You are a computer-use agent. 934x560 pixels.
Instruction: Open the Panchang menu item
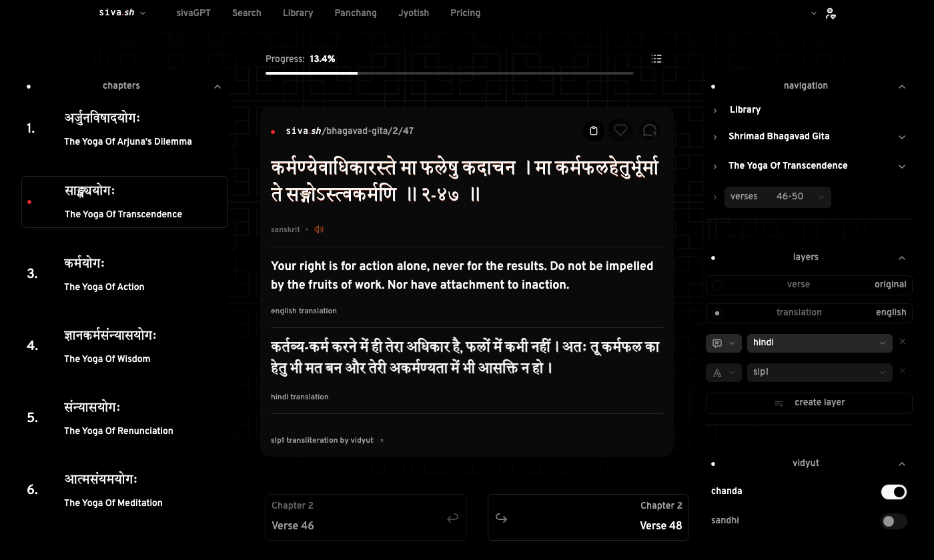(356, 13)
